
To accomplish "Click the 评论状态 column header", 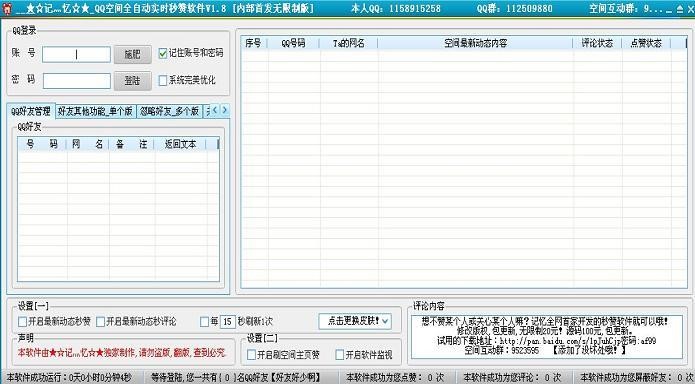I will point(597,43).
